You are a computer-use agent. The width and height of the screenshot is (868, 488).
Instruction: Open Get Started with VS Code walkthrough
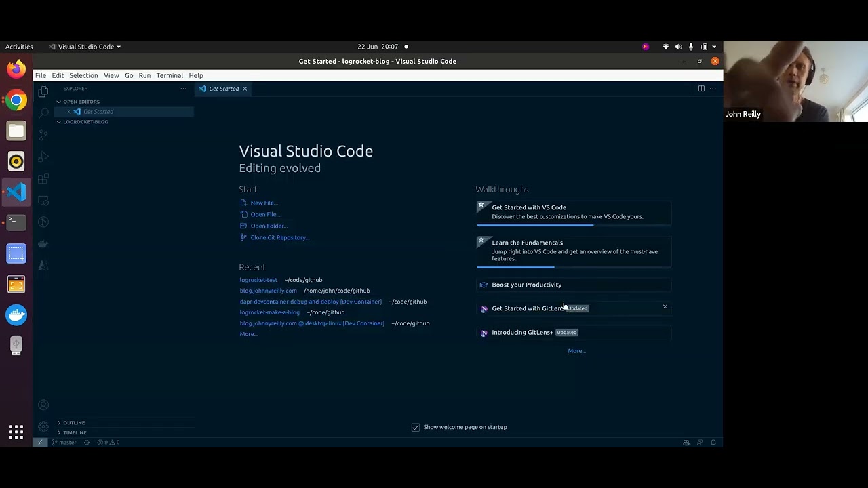pyautogui.click(x=574, y=212)
